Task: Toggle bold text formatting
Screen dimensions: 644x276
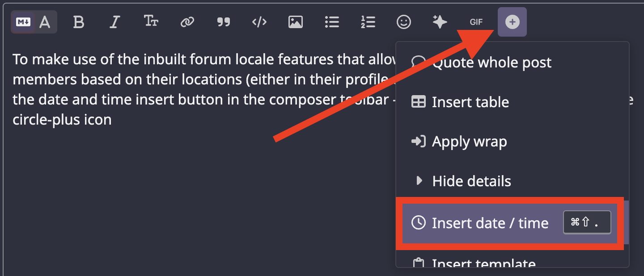Action: tap(79, 22)
